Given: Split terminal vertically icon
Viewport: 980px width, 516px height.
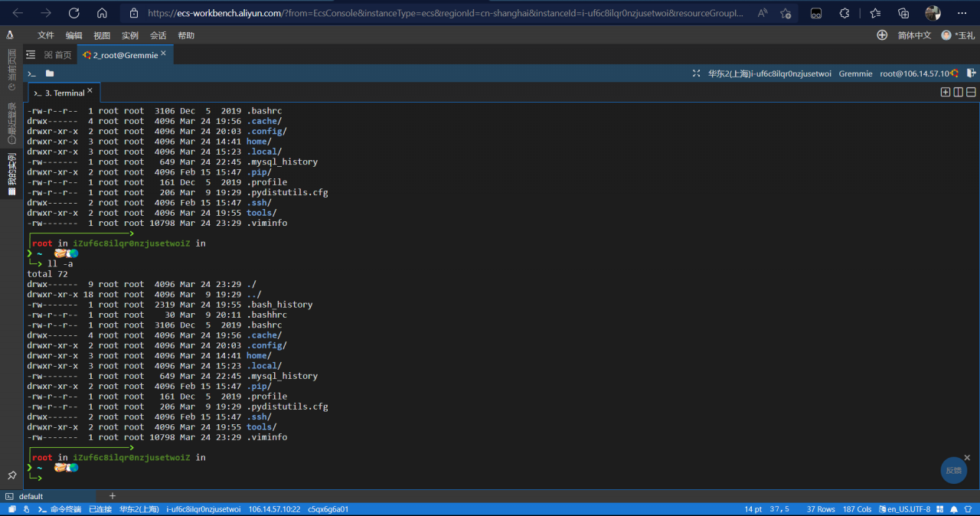Looking at the screenshot, I should tap(958, 92).
